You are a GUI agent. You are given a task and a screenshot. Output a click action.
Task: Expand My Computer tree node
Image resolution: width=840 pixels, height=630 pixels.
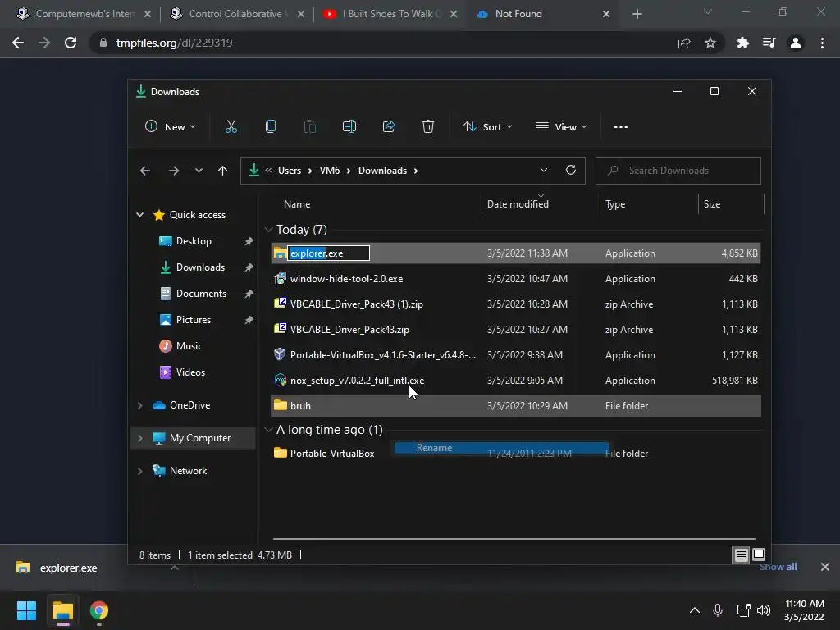[x=139, y=438]
